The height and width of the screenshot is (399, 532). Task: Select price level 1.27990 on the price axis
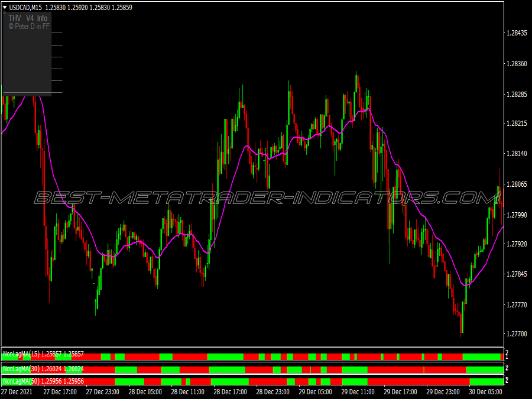point(517,215)
